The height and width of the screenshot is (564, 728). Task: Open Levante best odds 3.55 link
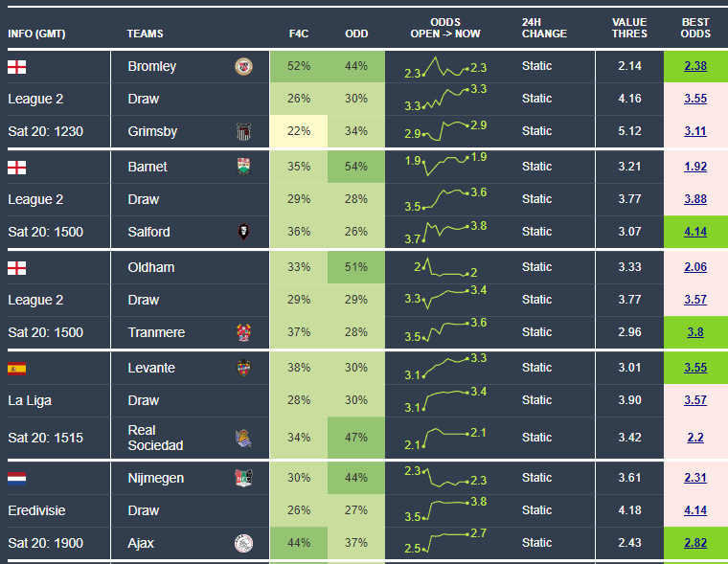click(695, 368)
